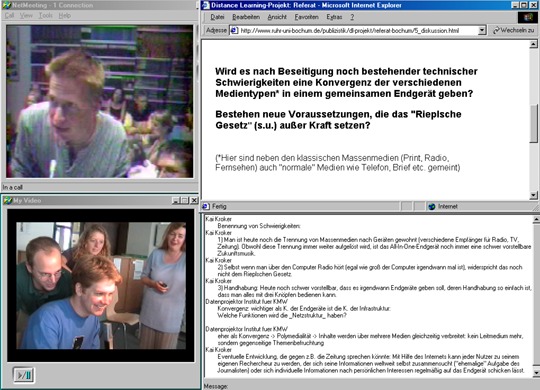
Task: Click the Adresse label in Internet Explorer
Action: (x=216, y=30)
